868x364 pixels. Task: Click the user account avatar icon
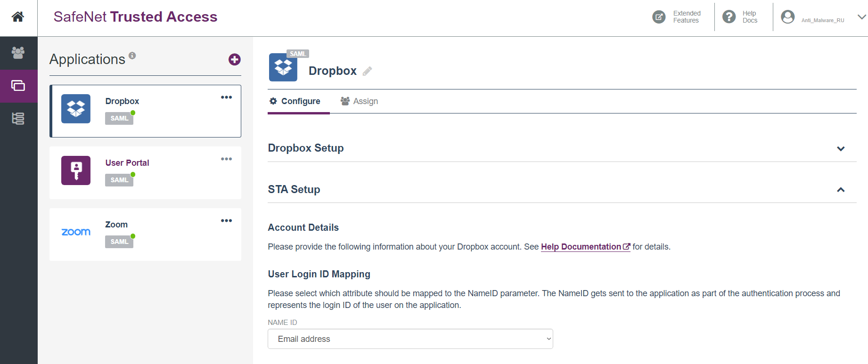(x=788, y=17)
